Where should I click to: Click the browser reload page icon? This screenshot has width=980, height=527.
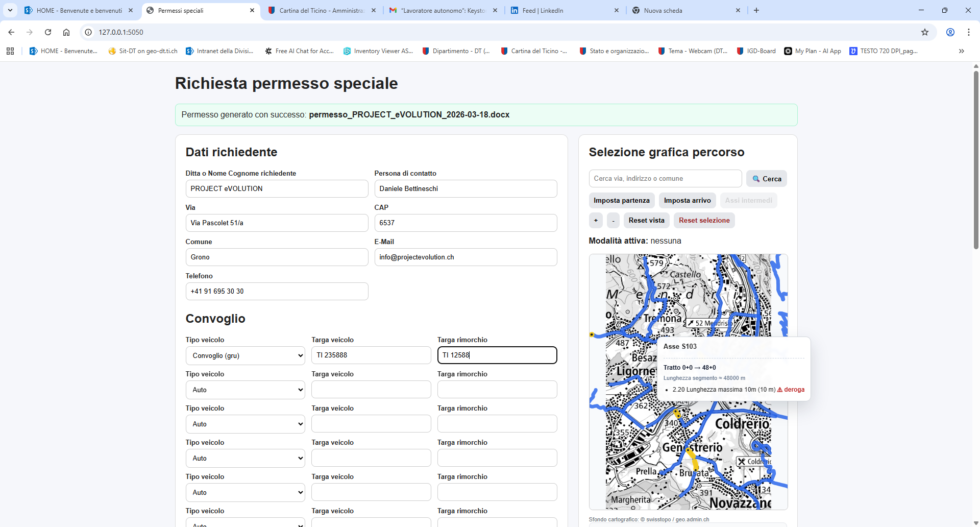pos(48,32)
